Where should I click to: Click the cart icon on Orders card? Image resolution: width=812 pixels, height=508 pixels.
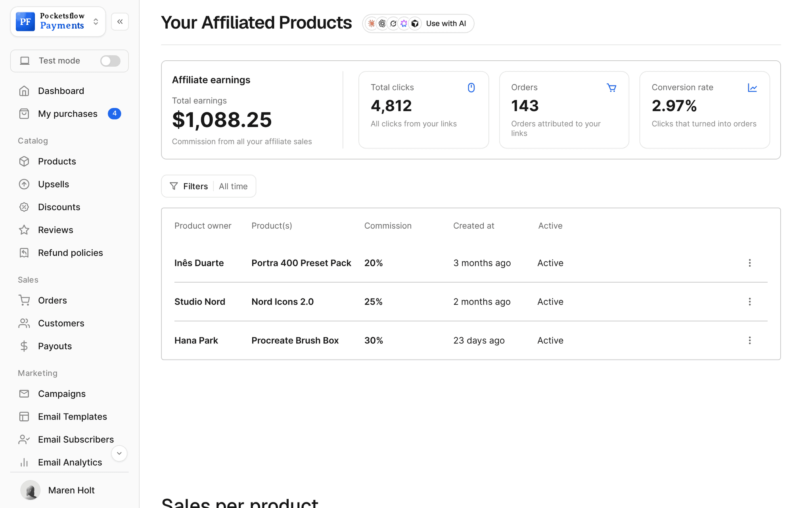coord(611,88)
